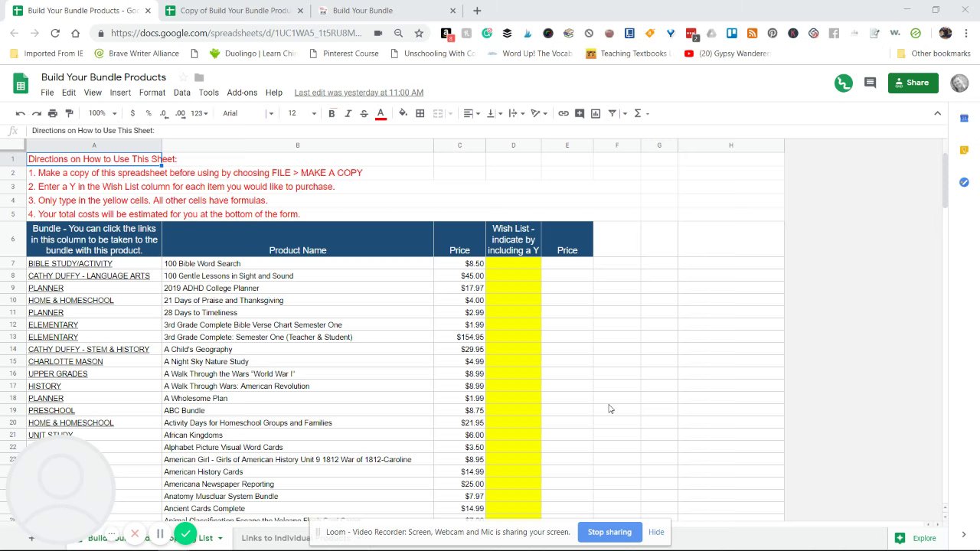Open the Tools menu
The image size is (980, 551).
pyautogui.click(x=209, y=93)
